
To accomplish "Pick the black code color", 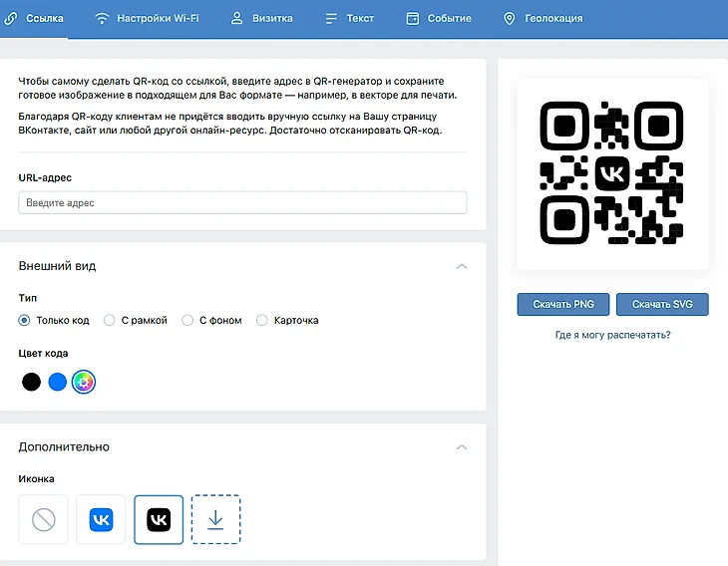I will tap(32, 382).
